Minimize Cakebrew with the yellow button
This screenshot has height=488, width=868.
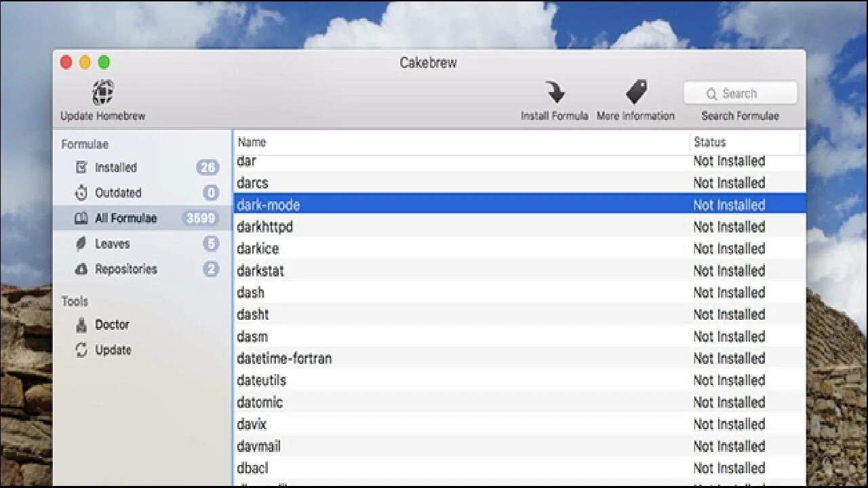pyautogui.click(x=85, y=62)
